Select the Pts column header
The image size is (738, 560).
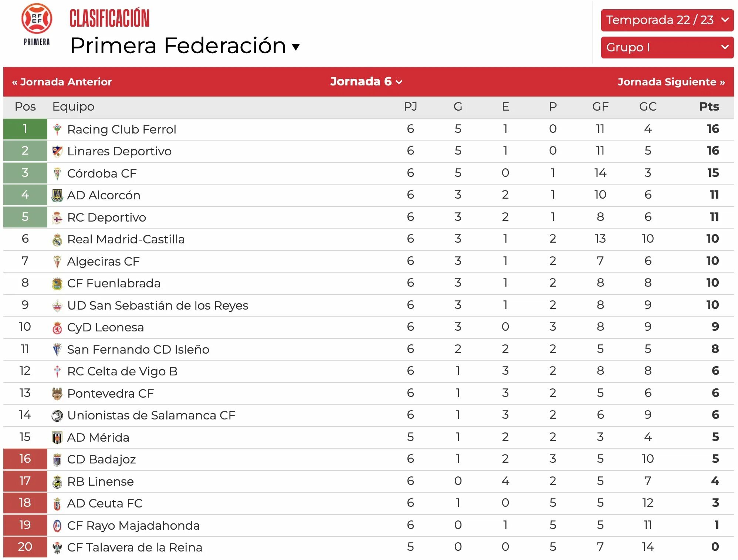pyautogui.click(x=709, y=107)
